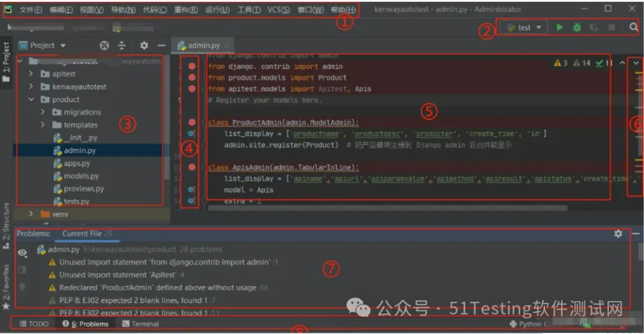Expand the venv folder

pos(31,214)
